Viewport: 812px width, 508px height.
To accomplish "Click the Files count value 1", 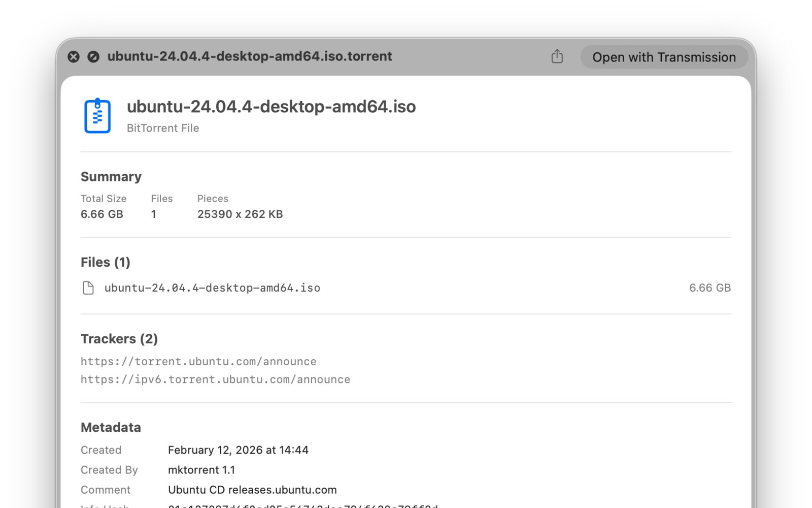I will click(x=153, y=214).
